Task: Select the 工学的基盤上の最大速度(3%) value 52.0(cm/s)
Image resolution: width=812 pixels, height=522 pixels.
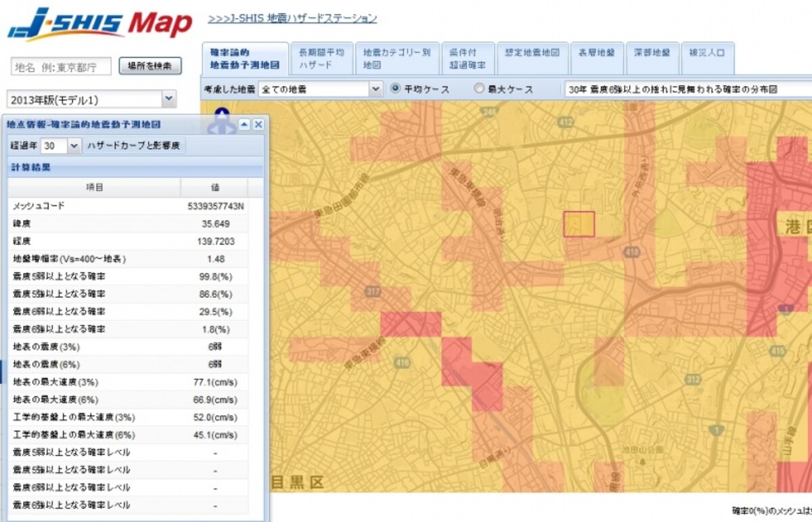Action: (216, 417)
